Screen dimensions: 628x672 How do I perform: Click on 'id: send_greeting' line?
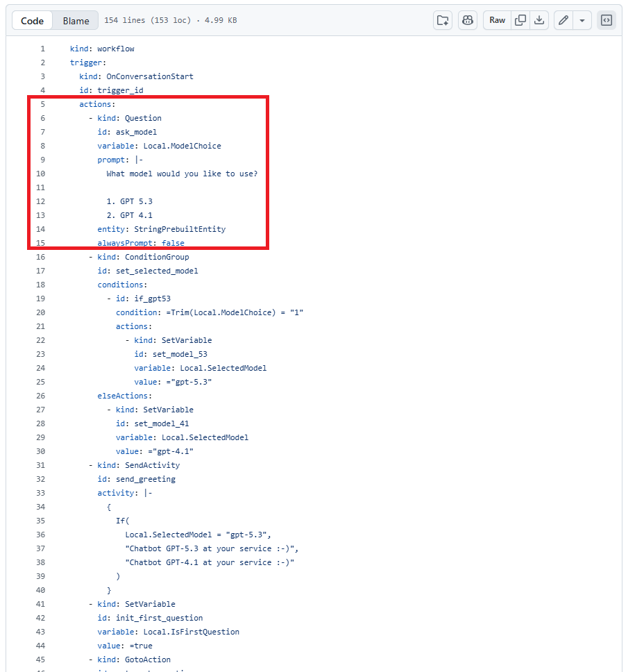click(x=136, y=479)
